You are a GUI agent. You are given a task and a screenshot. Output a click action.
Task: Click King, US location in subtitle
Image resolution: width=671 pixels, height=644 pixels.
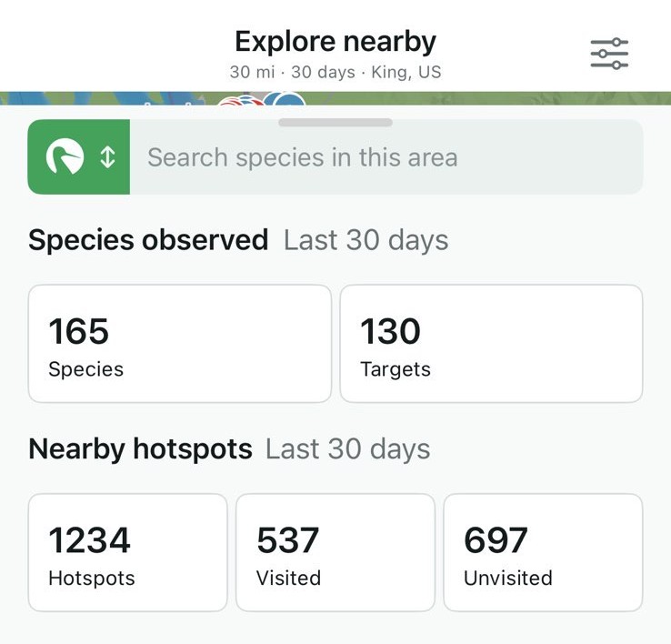(x=406, y=72)
